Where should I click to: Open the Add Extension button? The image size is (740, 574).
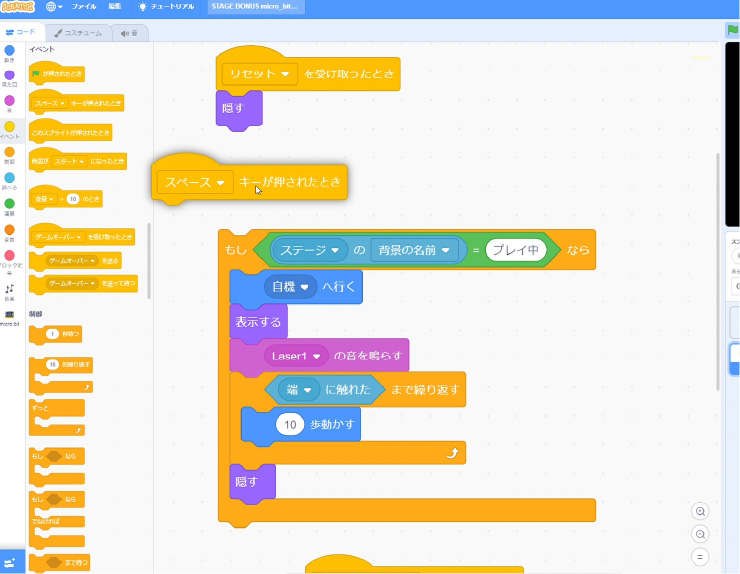click(x=11, y=562)
